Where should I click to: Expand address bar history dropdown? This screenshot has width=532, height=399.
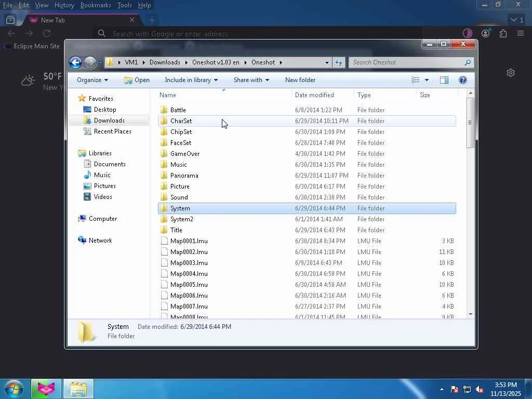click(327, 62)
